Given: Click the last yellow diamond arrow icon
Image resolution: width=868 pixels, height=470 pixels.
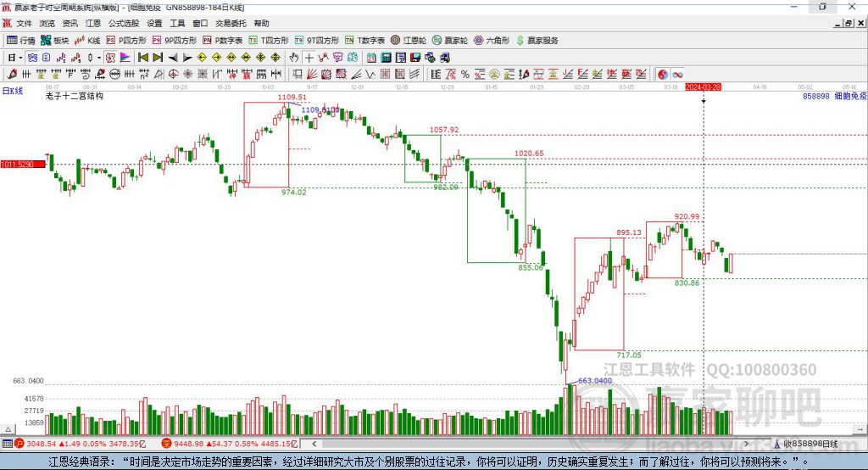Looking at the screenshot, I should [x=275, y=58].
